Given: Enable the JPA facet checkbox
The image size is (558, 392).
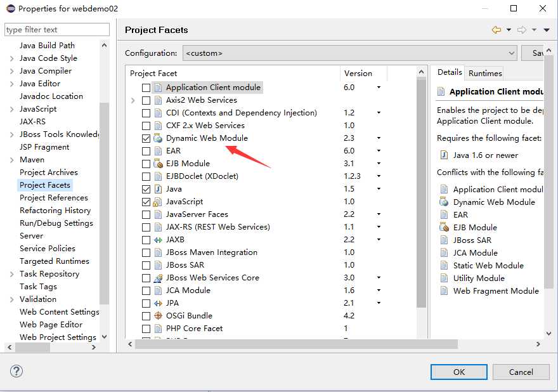Looking at the screenshot, I should point(146,303).
